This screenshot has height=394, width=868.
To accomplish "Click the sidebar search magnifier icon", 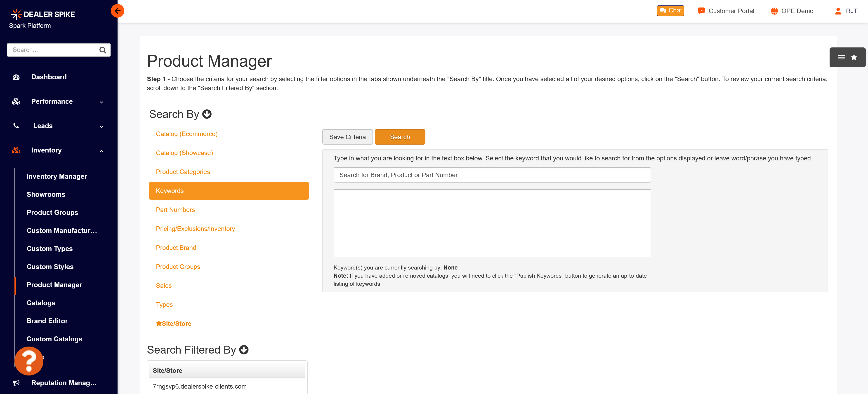I will coord(103,50).
